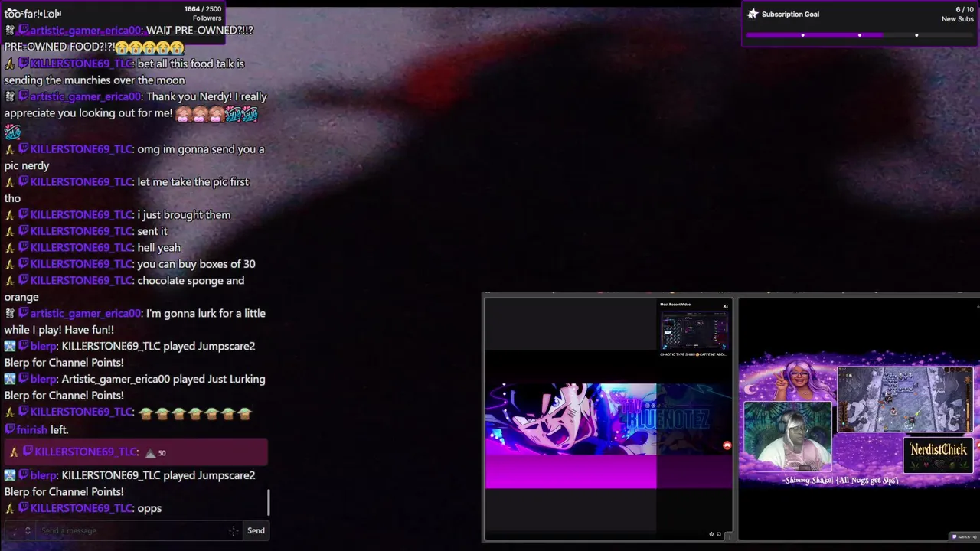Click the '6 / 10 New Subs' counter
The image size is (980, 551).
tap(957, 15)
